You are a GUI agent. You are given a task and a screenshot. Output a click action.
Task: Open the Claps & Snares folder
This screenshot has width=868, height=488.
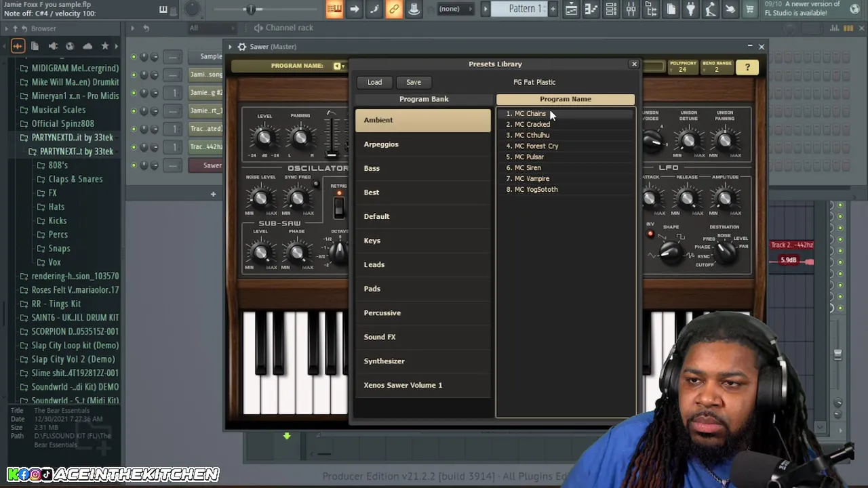[75, 179]
